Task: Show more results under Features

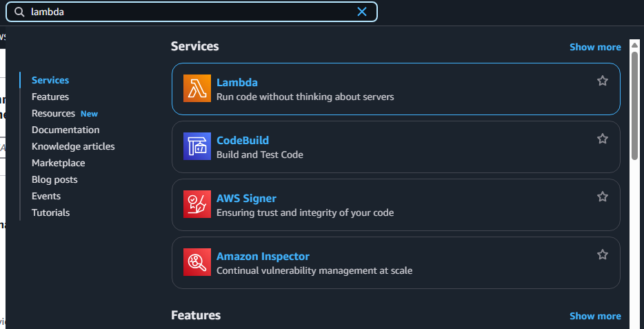Action: point(595,317)
